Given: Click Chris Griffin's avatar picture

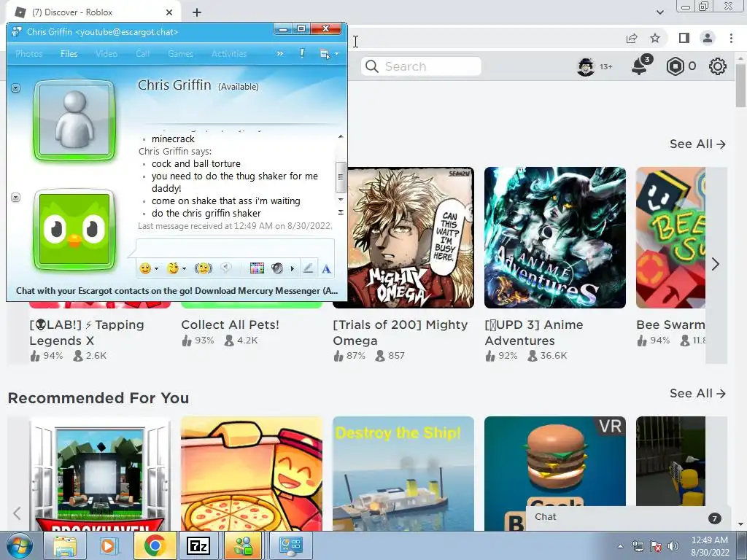Looking at the screenshot, I should [74, 120].
